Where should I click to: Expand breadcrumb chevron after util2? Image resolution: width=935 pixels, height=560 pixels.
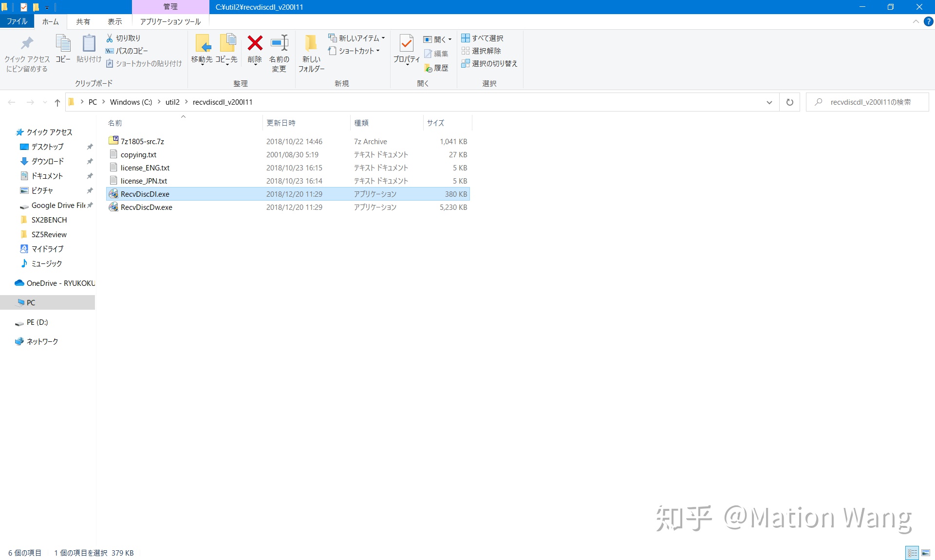pyautogui.click(x=187, y=102)
